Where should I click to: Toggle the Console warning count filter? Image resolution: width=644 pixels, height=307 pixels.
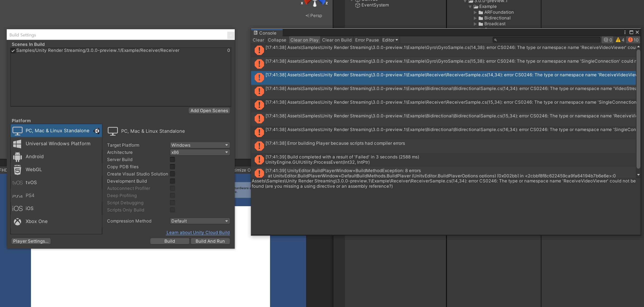(620, 40)
